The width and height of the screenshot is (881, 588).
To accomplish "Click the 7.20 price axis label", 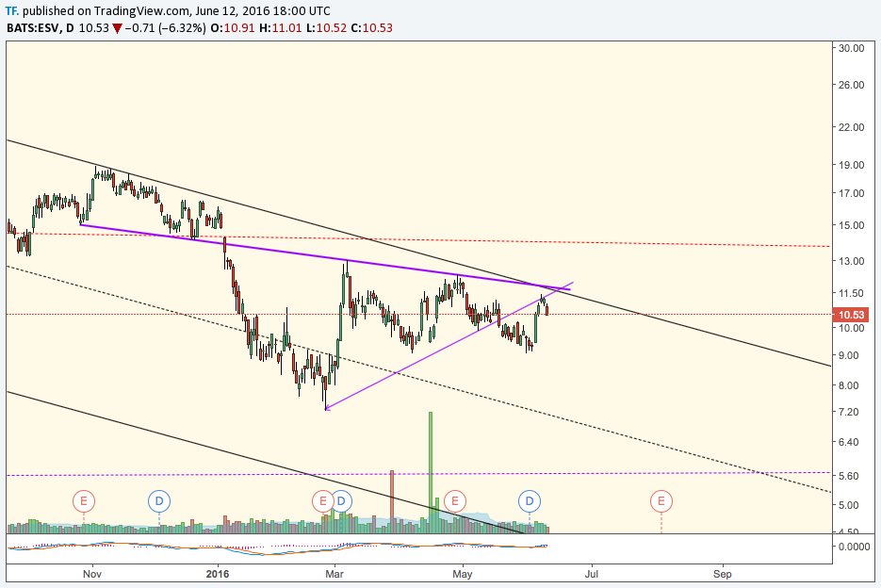I will [x=848, y=412].
